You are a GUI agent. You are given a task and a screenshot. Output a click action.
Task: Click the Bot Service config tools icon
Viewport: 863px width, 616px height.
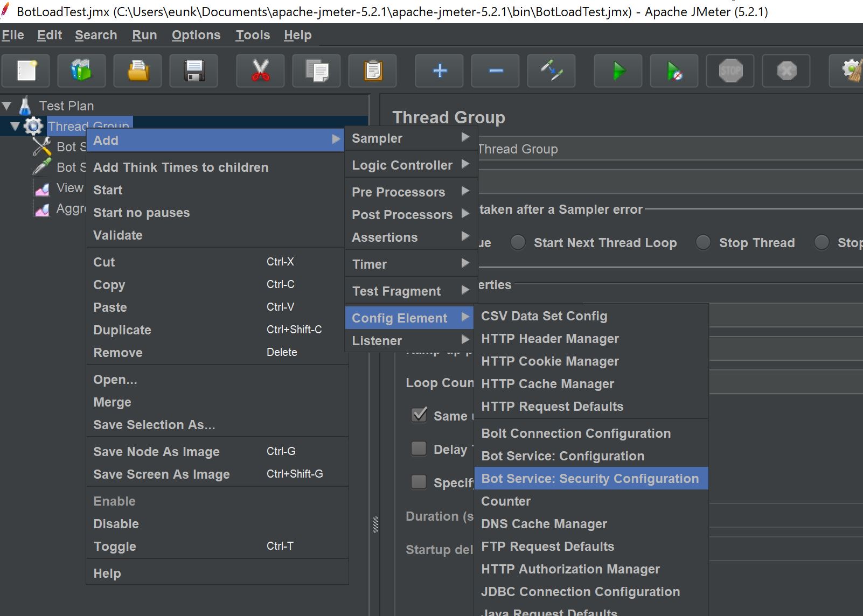pyautogui.click(x=41, y=146)
